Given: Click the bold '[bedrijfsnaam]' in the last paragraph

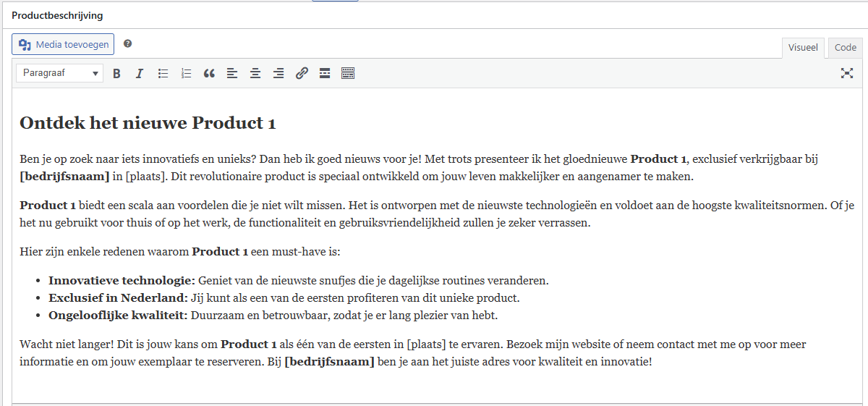Looking at the screenshot, I should 330,362.
